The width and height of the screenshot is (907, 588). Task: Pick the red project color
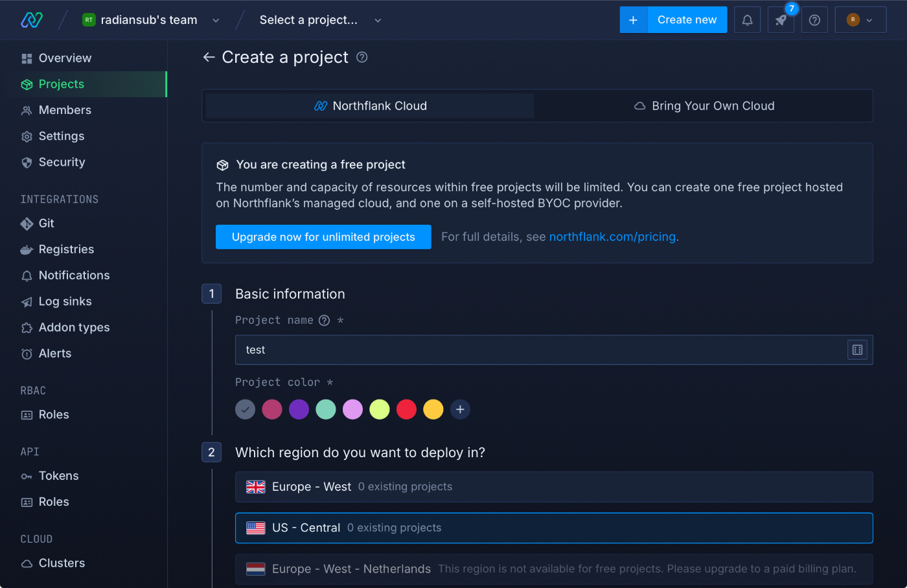click(x=406, y=409)
